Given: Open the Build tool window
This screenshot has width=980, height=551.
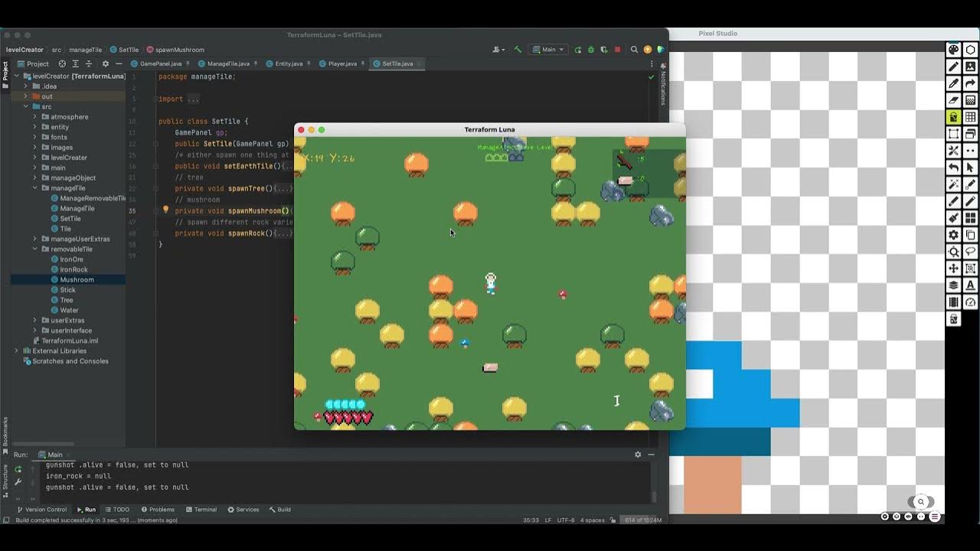Looking at the screenshot, I should [279, 510].
